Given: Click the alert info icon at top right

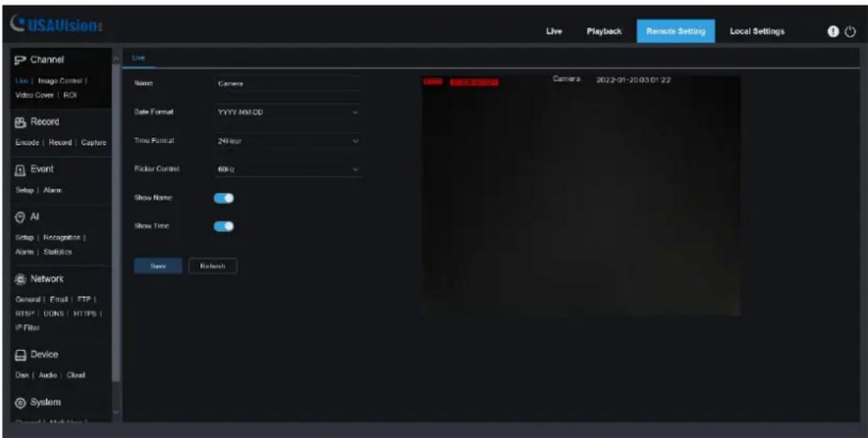Looking at the screenshot, I should (833, 32).
